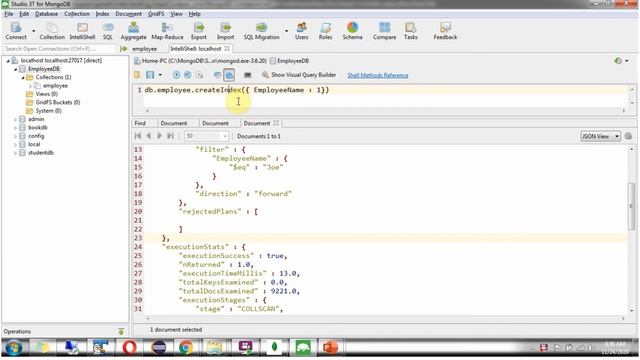Viewport: 640px width, 360px height.
Task: Open the Help menu
Action: pos(194,14)
